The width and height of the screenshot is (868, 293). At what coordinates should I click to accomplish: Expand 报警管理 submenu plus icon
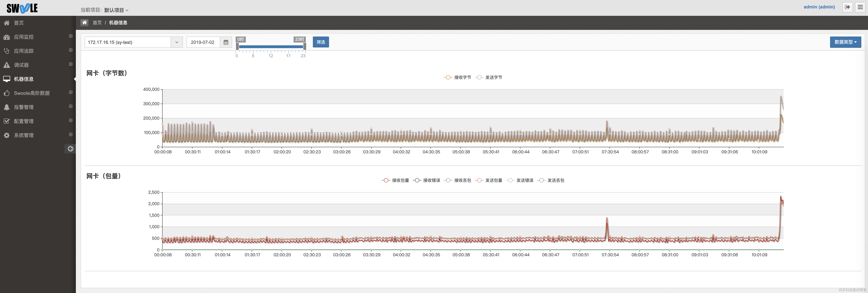point(71,106)
